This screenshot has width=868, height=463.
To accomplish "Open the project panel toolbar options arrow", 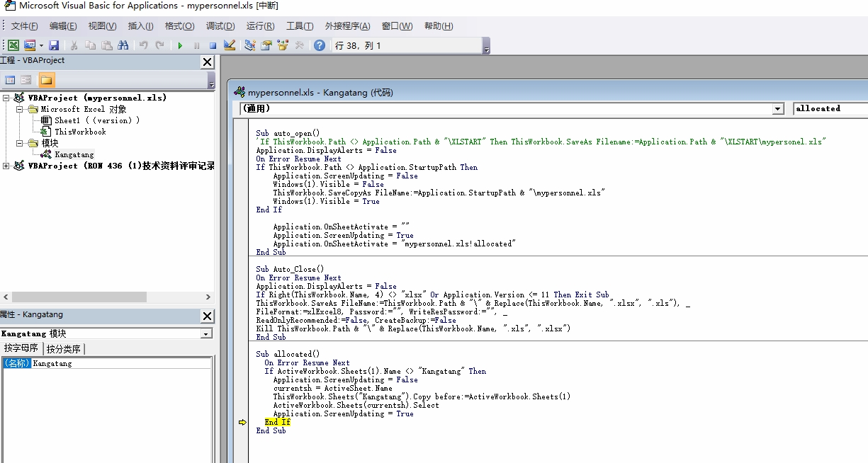I will point(211,81).
